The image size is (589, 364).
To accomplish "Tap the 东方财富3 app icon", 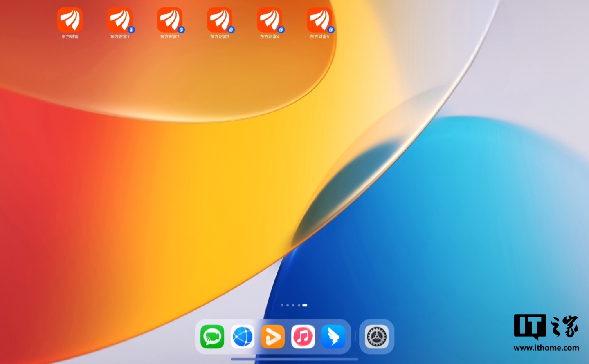I will [220, 20].
